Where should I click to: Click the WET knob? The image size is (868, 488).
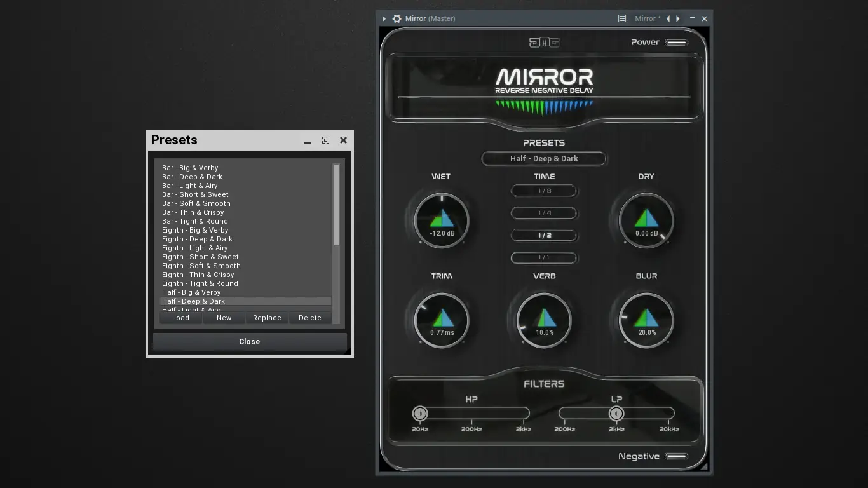tap(442, 220)
